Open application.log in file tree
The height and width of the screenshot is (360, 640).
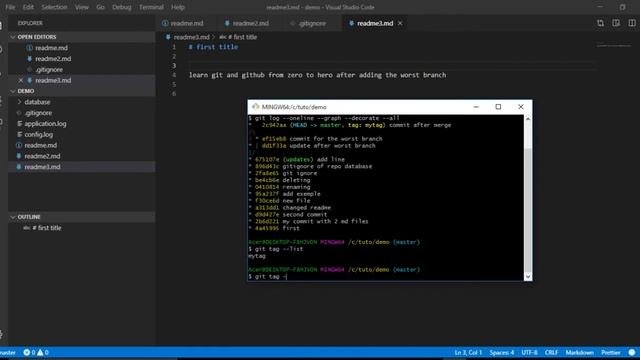pyautogui.click(x=82, y=124)
